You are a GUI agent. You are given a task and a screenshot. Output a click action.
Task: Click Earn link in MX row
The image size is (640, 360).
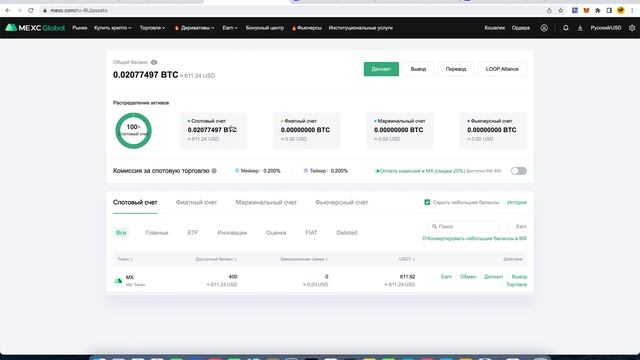(447, 277)
